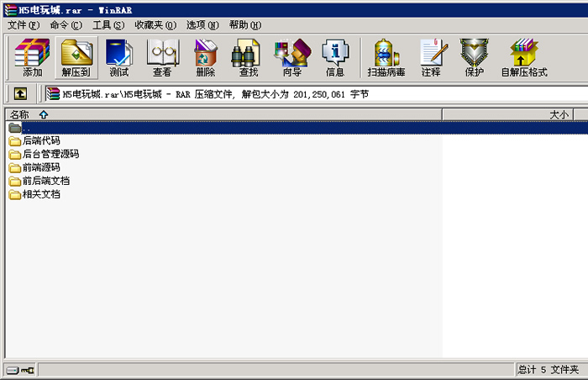Screen dimensions: 588x380
Task: Go up one folder level button
Action: [x=20, y=94]
